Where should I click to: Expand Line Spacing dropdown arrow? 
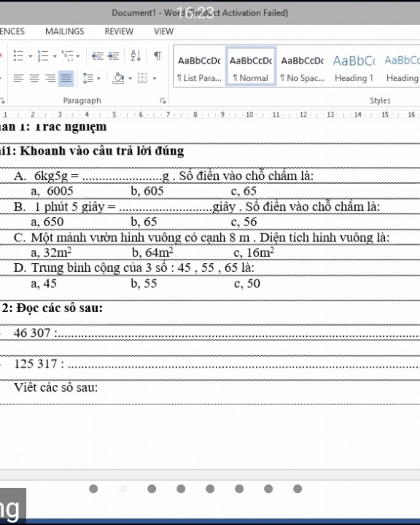coord(99,78)
